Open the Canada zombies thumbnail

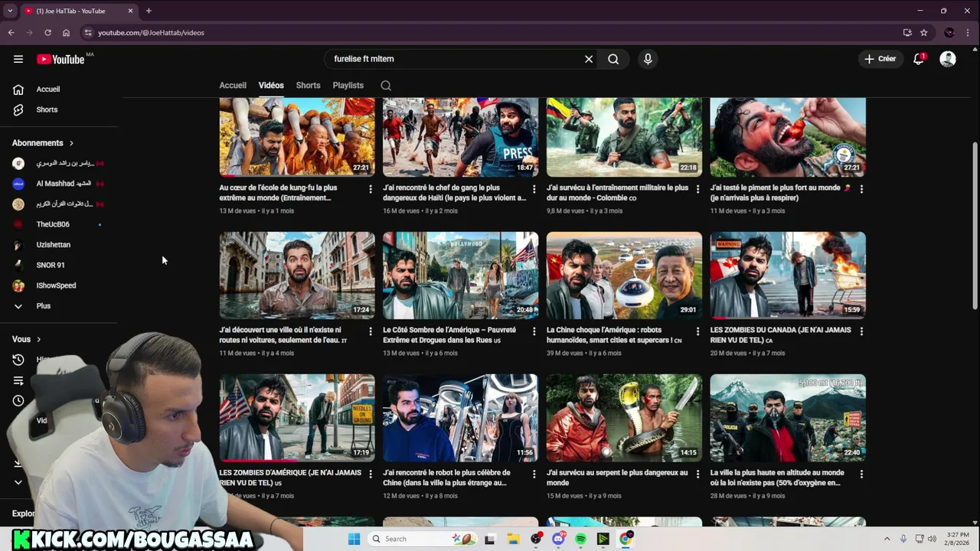coord(788,275)
